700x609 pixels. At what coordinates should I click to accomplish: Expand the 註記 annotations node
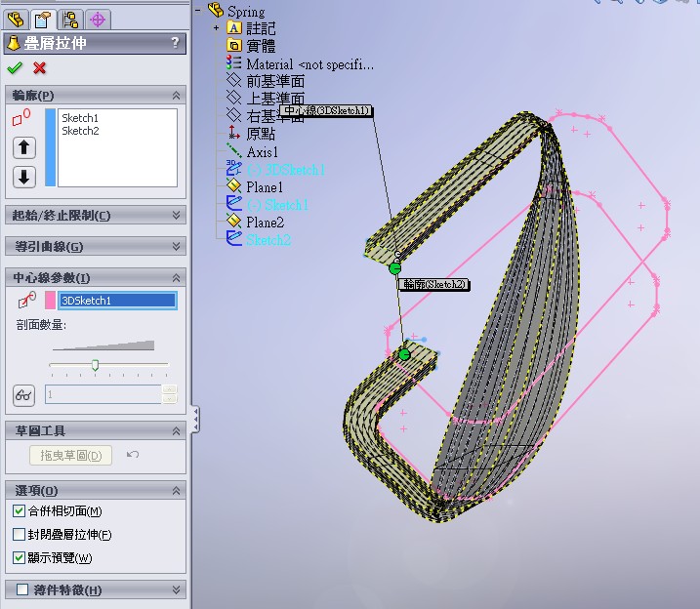point(216,27)
